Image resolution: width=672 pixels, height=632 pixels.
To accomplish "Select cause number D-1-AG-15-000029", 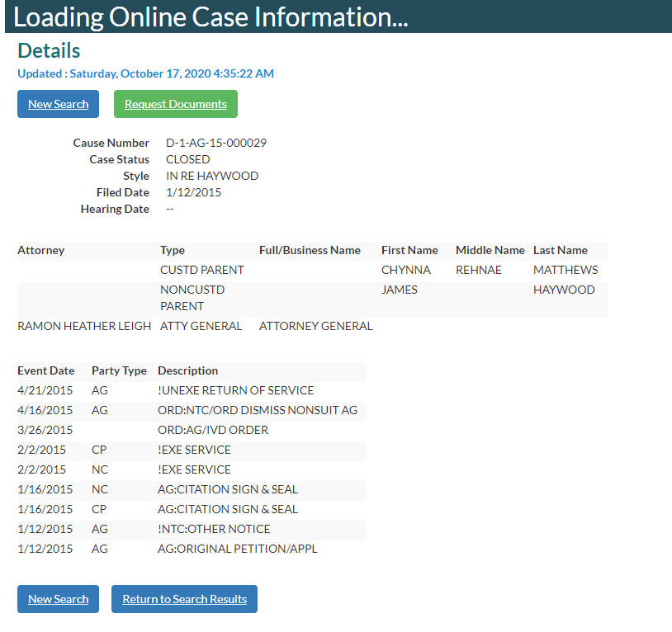I will [x=216, y=143].
